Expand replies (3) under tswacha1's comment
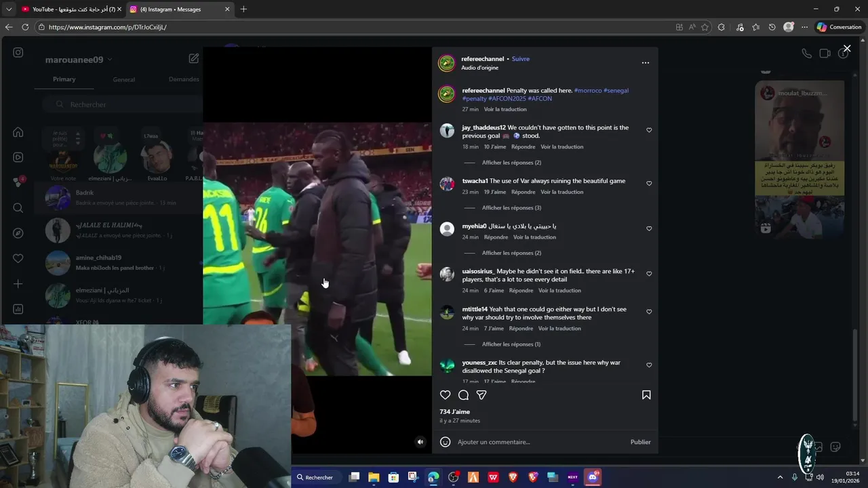The height and width of the screenshot is (488, 868). 511,208
